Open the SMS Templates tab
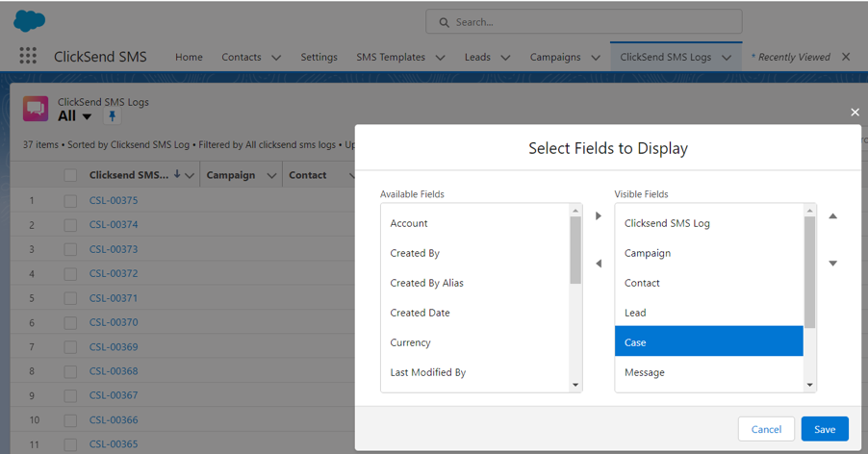The width and height of the screenshot is (868, 454). 391,57
